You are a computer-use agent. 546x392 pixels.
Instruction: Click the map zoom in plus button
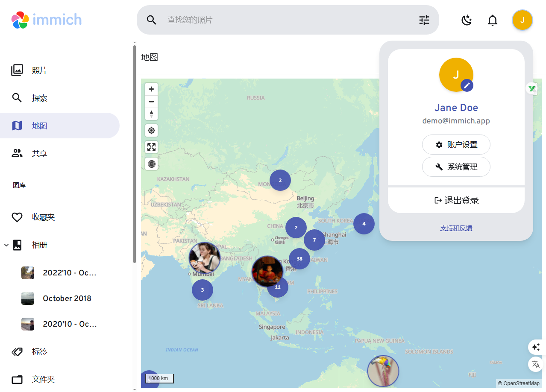click(x=151, y=89)
